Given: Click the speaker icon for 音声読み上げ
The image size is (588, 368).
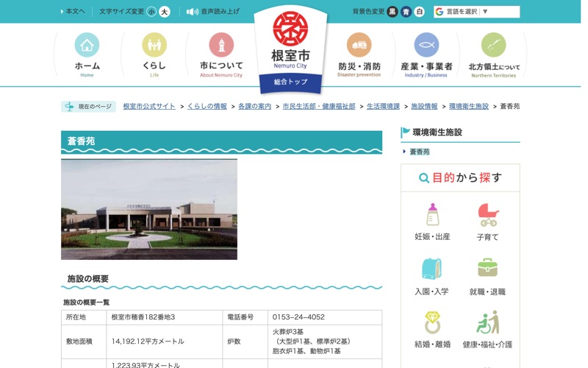Looking at the screenshot, I should [193, 12].
